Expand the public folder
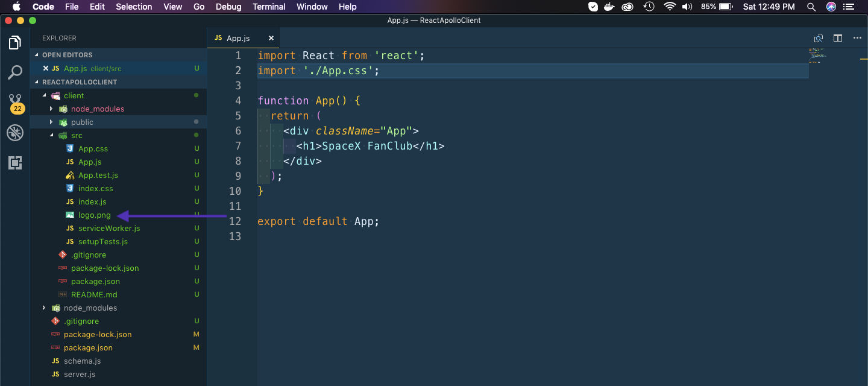Image resolution: width=868 pixels, height=386 pixels. [51, 122]
